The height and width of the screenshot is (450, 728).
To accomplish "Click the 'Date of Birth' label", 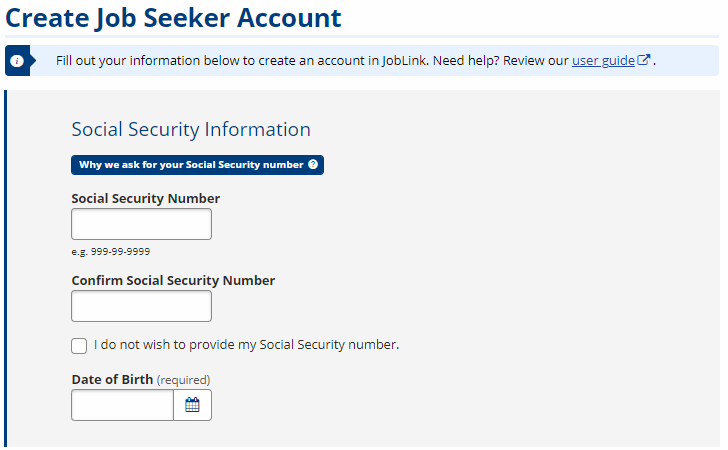I will [112, 379].
